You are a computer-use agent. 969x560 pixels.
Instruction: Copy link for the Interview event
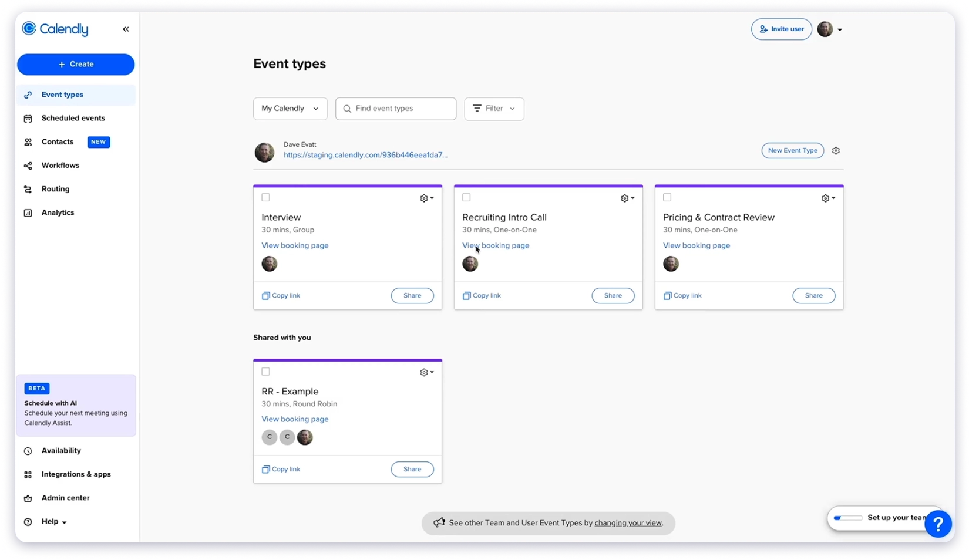click(x=281, y=296)
